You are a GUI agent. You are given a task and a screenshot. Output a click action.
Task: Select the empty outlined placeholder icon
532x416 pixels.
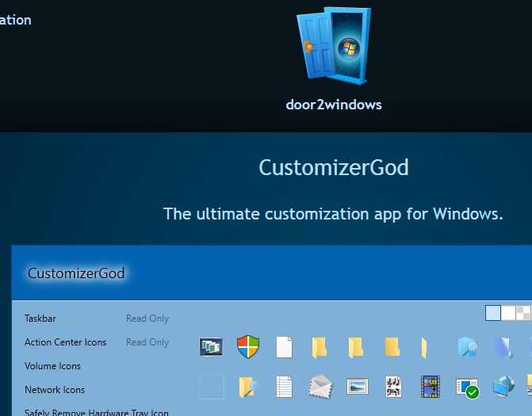coord(212,387)
